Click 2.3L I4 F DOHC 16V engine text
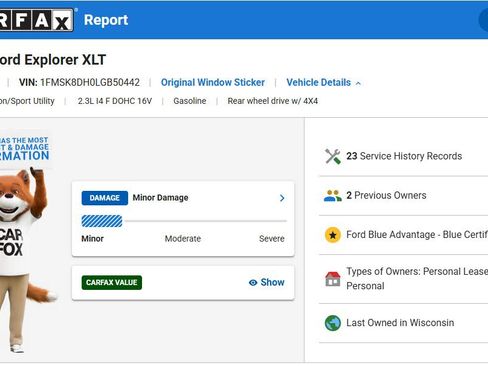This screenshot has height=366, width=488. 115,101
